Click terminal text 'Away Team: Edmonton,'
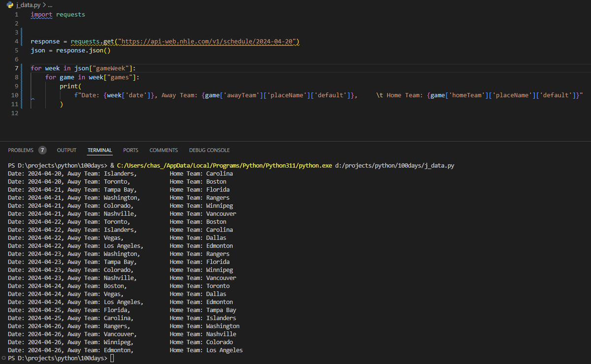 [100, 350]
